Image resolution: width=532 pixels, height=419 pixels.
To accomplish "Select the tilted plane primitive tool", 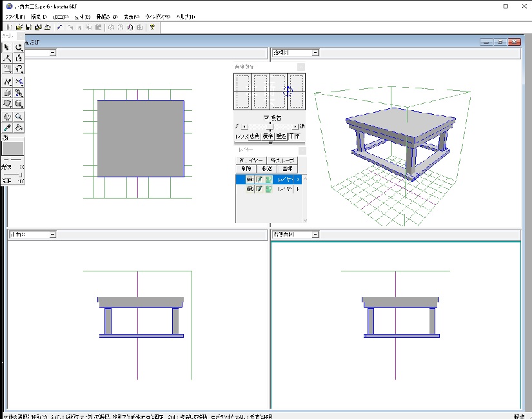I will (x=7, y=104).
